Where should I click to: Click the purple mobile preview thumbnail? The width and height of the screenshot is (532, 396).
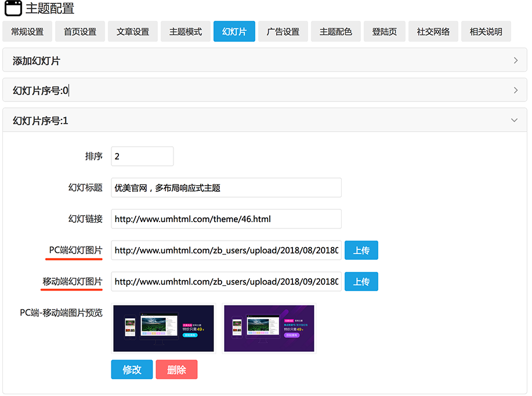point(269,328)
